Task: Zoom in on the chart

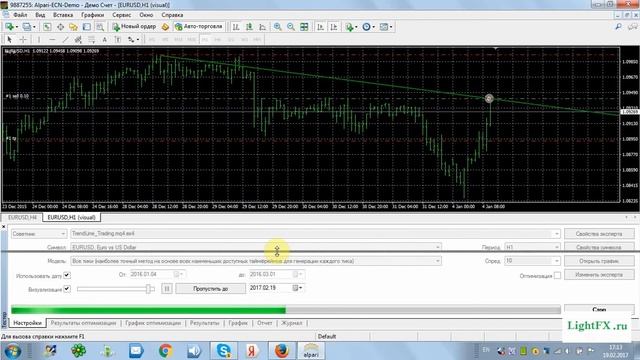Action: 278,27
